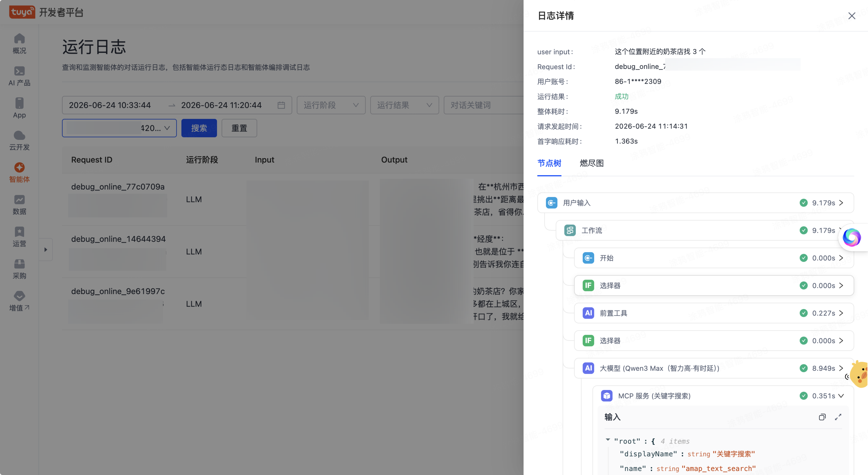Expand the 前置工具 node chevron

point(841,313)
